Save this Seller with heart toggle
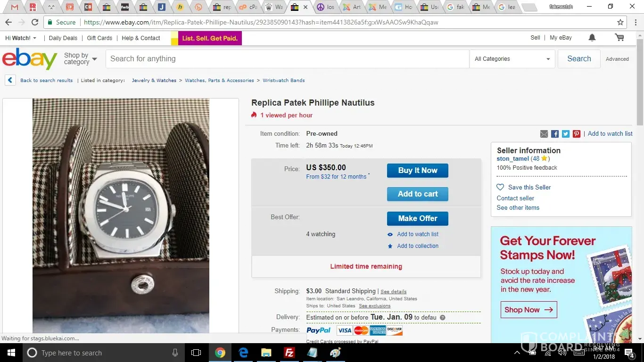644x362 pixels. point(524,187)
